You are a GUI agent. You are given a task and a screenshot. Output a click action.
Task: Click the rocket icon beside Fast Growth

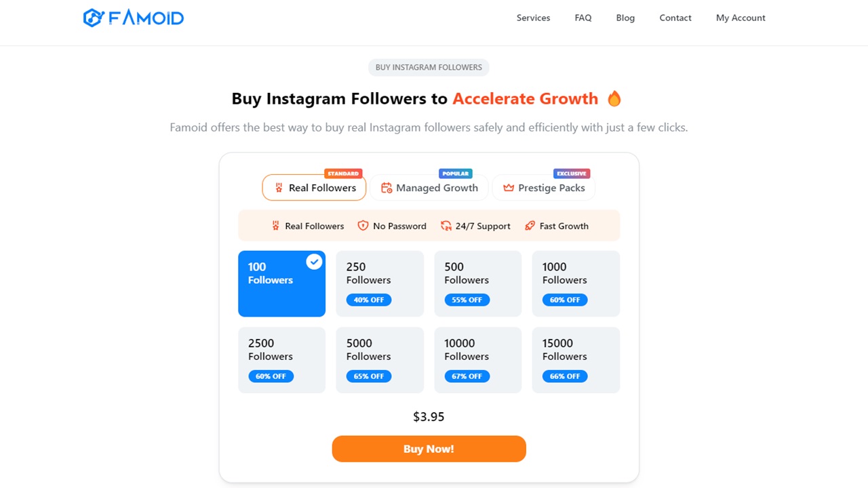[x=530, y=226]
